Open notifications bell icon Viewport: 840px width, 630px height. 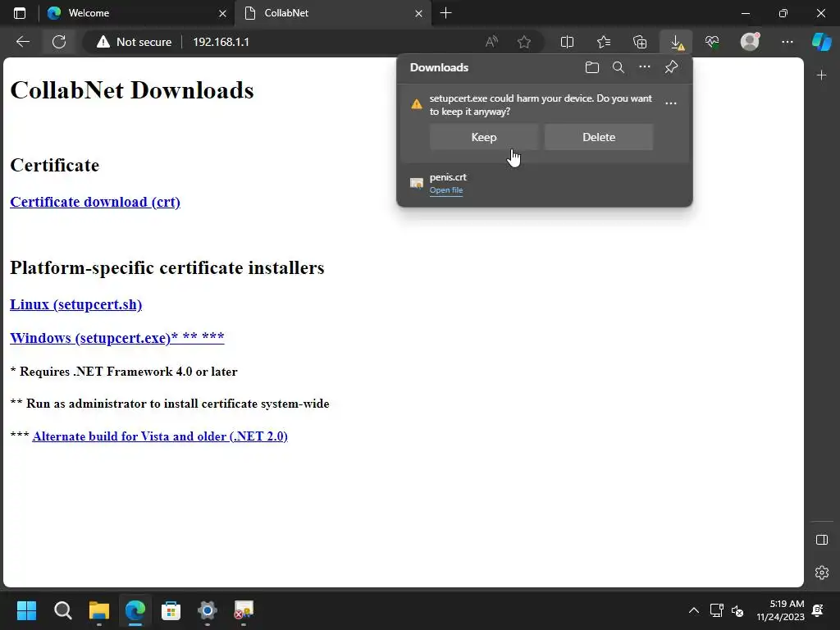(818, 610)
